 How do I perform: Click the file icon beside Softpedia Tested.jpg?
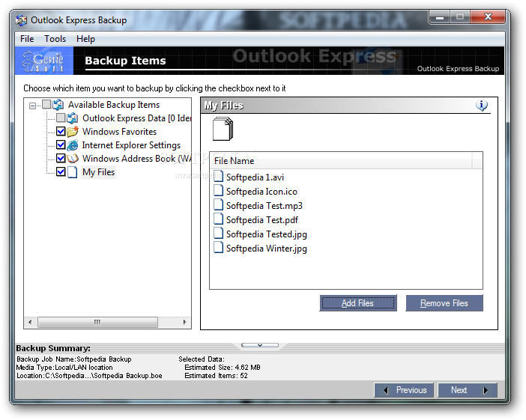coord(218,233)
